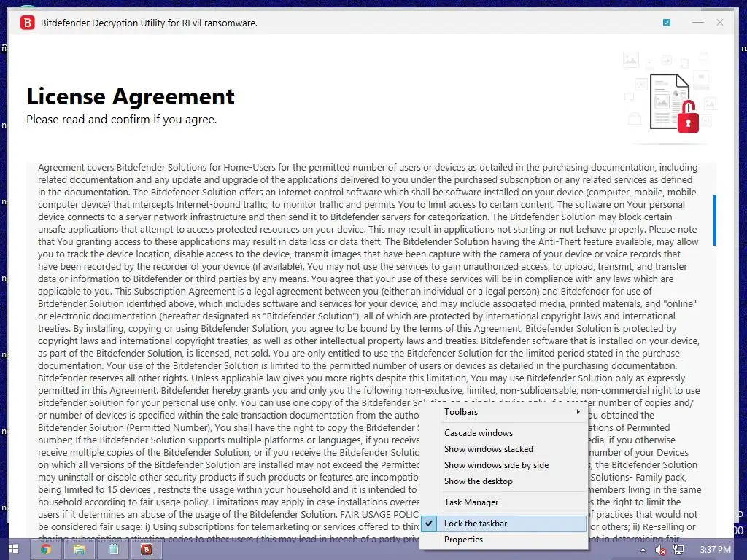Click the blue square icon in title bar
The image size is (747, 560).
(667, 23)
